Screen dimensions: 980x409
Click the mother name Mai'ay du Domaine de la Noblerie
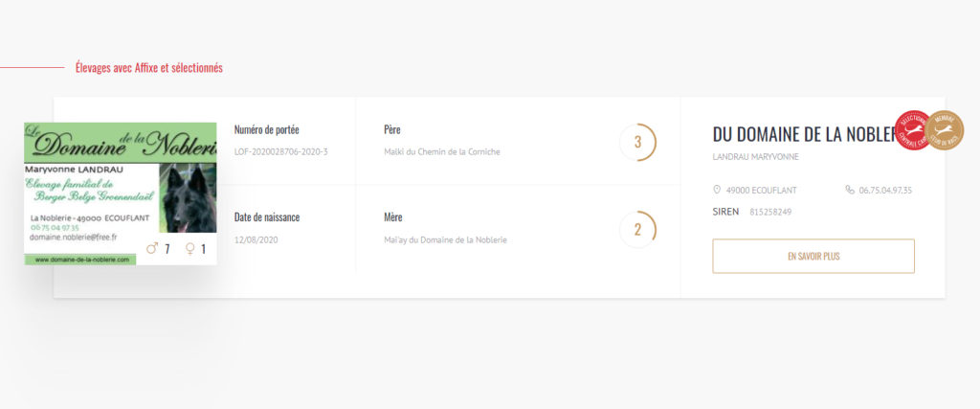[x=445, y=240]
